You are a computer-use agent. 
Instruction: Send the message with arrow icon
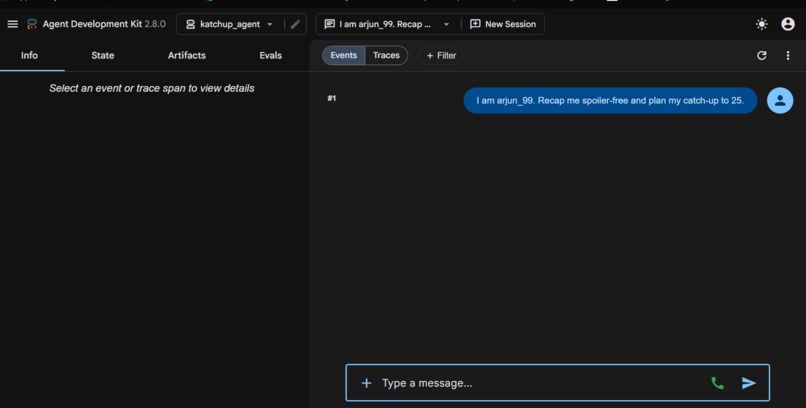748,383
